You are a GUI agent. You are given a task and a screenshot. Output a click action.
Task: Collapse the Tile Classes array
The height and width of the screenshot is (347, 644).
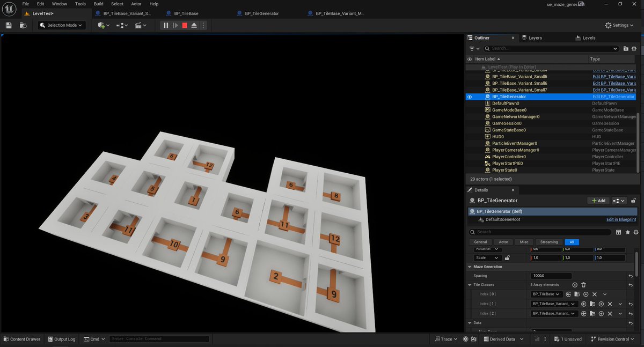(x=470, y=285)
